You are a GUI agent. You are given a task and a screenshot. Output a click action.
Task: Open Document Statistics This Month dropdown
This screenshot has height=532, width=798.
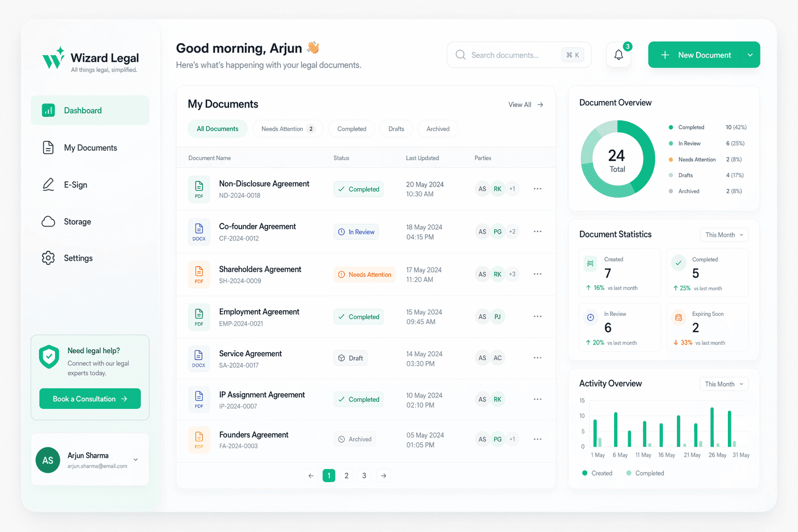coord(724,235)
